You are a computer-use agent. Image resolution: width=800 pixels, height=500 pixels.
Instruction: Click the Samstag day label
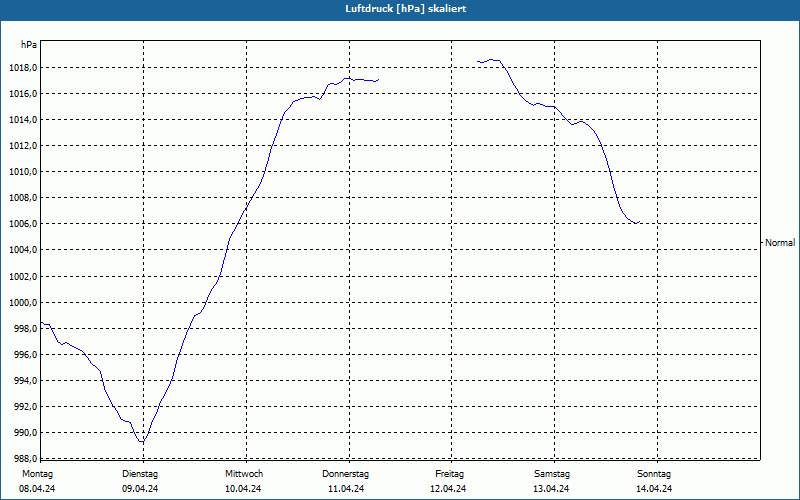point(552,474)
